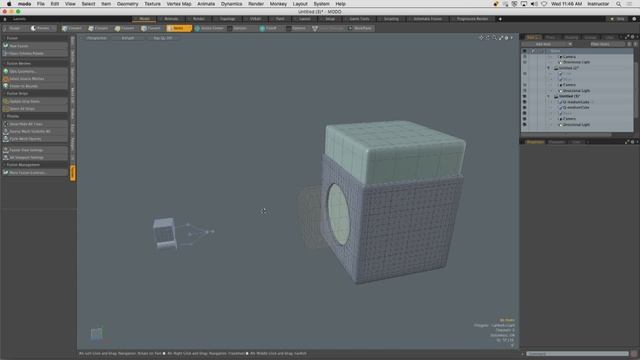Activate the highlighted Items selection mode
Viewport: 640px width, 360px height.
point(179,29)
